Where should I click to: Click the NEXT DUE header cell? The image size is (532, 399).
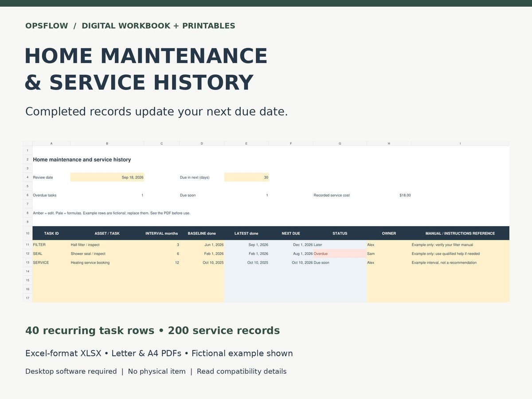pos(291,233)
